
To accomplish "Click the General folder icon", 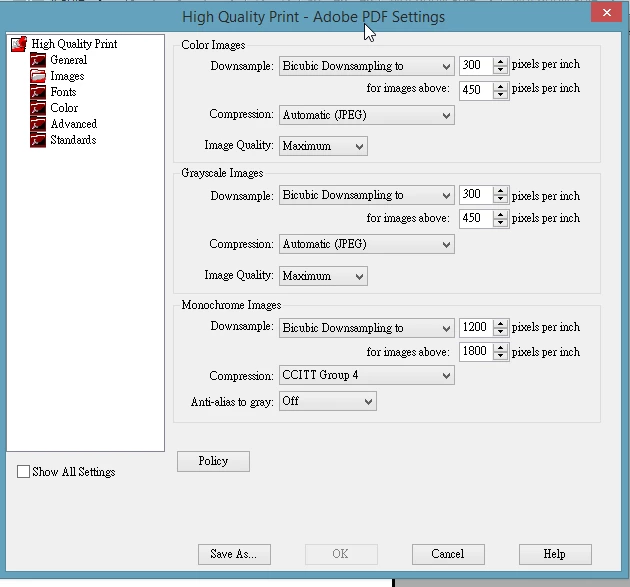I will tap(38, 60).
